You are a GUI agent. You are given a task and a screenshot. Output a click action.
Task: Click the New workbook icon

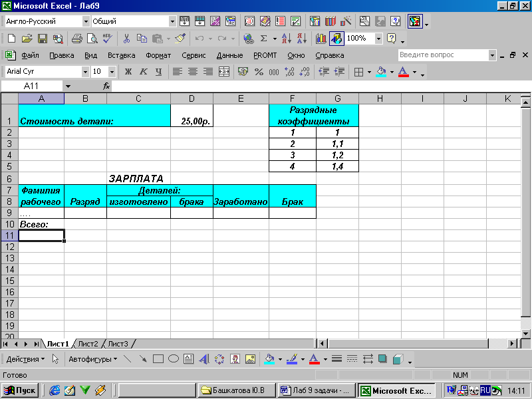(11, 39)
